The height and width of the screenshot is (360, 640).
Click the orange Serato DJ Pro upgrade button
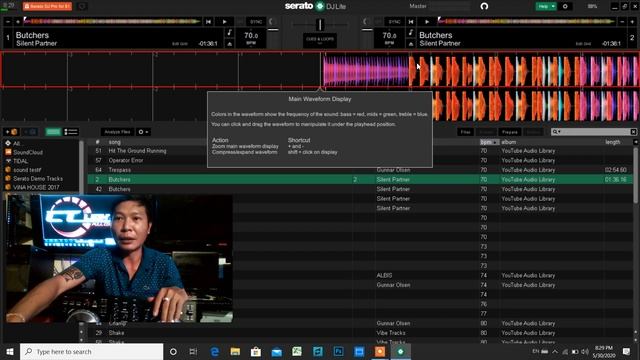[47, 6]
